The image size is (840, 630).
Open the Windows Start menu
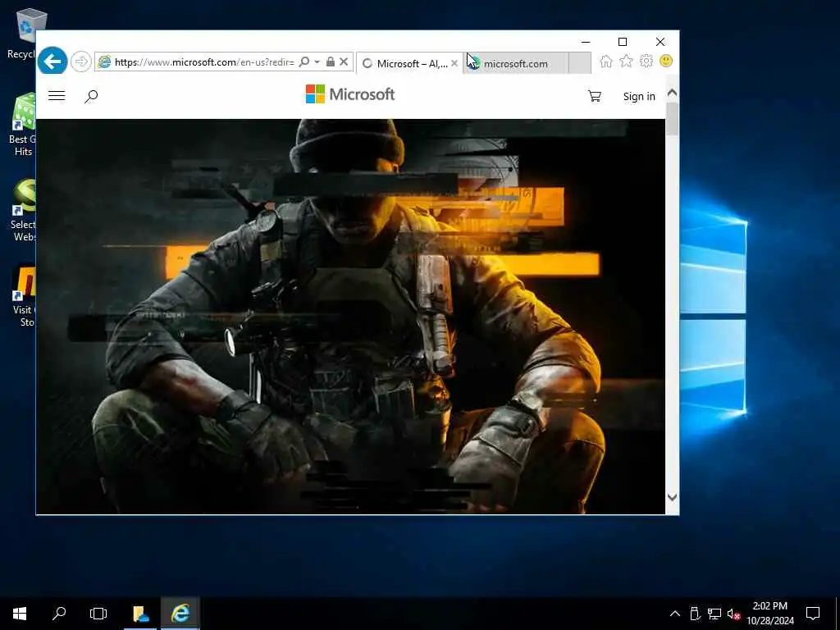20,614
